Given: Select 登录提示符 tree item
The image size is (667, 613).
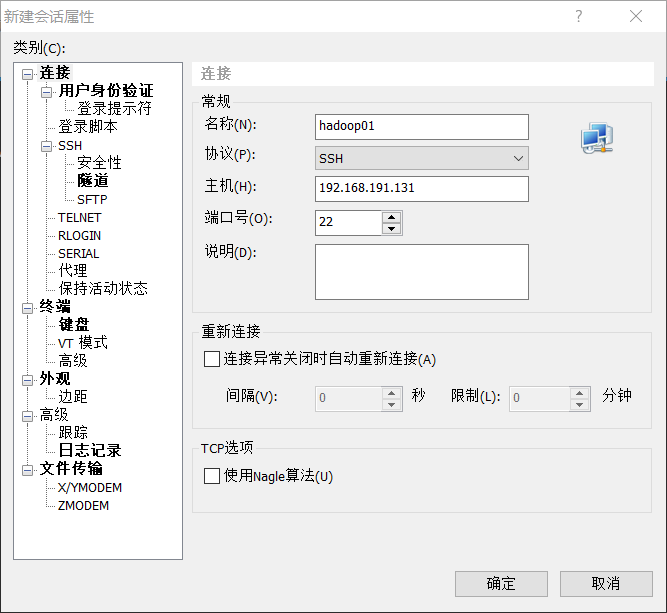Looking at the screenshot, I should tap(114, 109).
